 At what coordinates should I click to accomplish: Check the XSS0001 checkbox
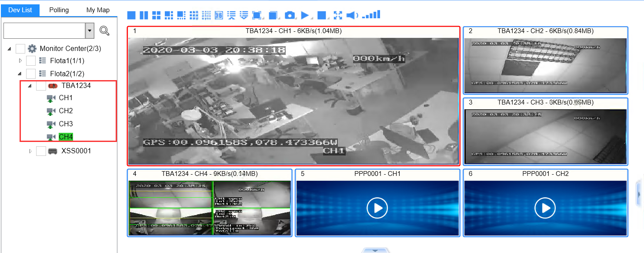pos(41,151)
